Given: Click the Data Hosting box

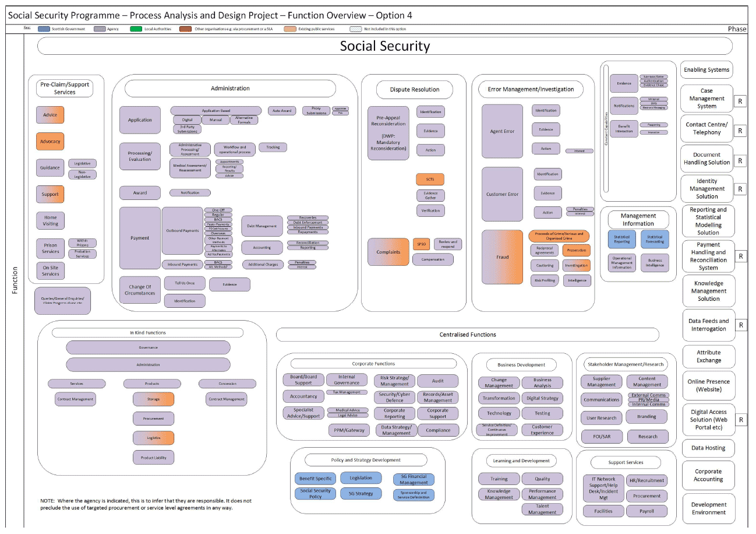Looking at the screenshot, I should point(709,448).
